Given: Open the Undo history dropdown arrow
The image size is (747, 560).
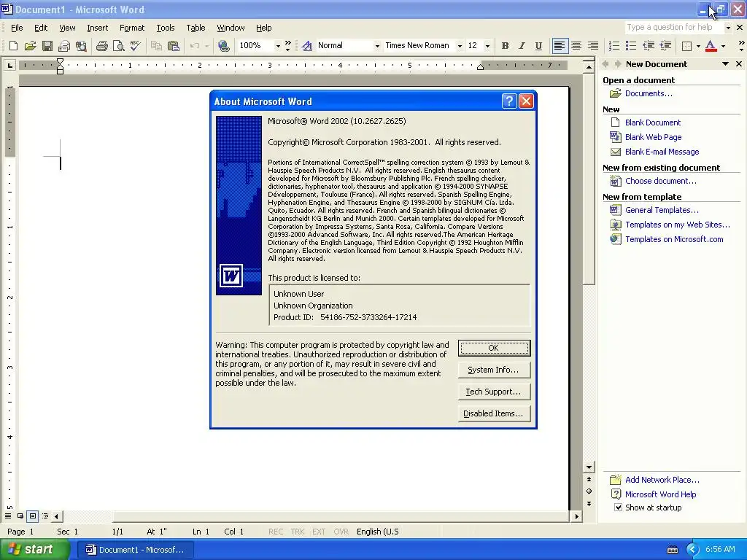Looking at the screenshot, I should [x=206, y=46].
